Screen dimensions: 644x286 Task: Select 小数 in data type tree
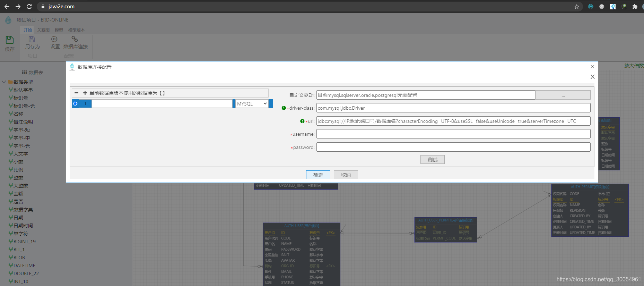(x=18, y=162)
